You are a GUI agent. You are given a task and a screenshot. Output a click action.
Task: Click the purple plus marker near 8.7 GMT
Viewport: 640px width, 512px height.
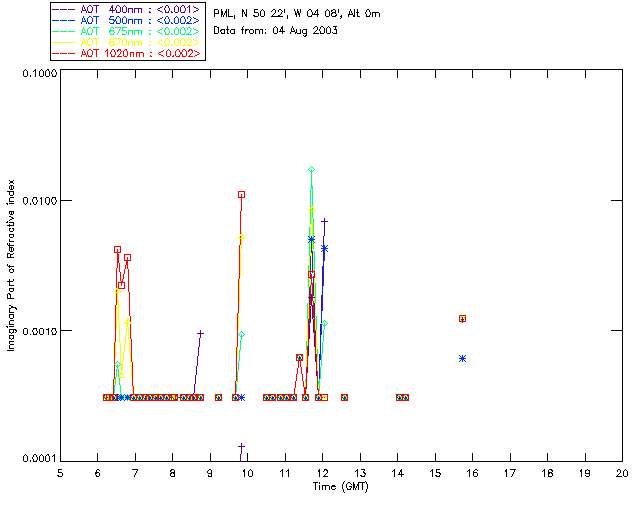pyautogui.click(x=200, y=334)
